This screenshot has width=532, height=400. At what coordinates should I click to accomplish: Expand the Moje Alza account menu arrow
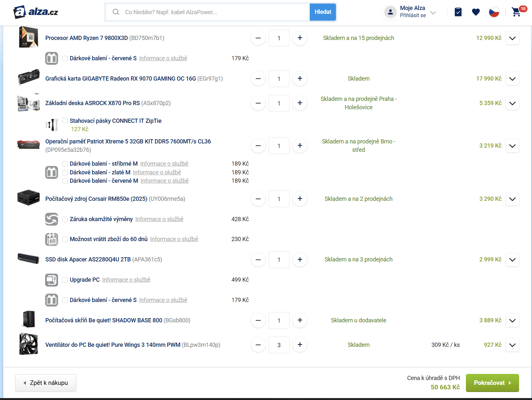point(433,13)
